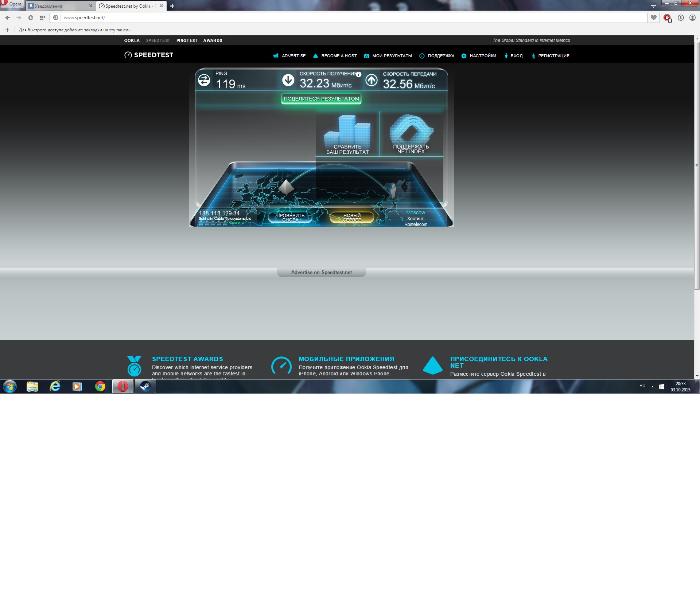The width and height of the screenshot is (700, 594).
Task: Open the ADVERTISE menu item
Action: click(x=289, y=56)
